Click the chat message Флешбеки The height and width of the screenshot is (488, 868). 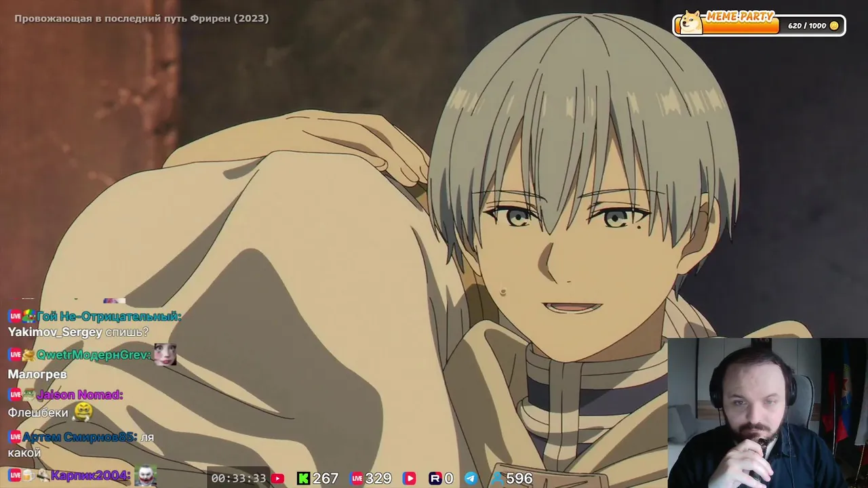pos(38,412)
